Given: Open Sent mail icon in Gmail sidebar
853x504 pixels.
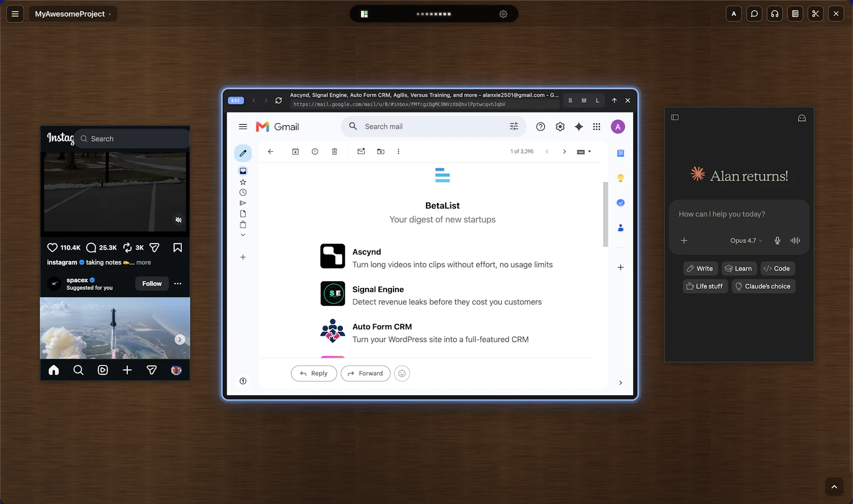Looking at the screenshot, I should (243, 203).
